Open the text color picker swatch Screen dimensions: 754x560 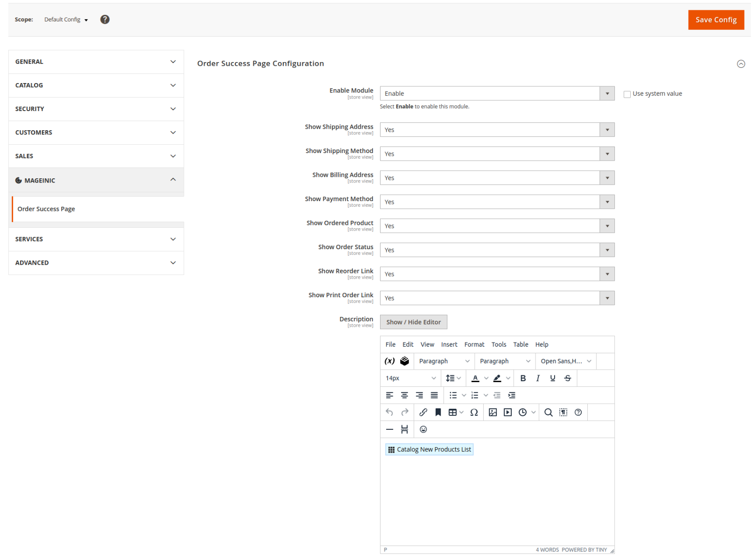coord(475,378)
